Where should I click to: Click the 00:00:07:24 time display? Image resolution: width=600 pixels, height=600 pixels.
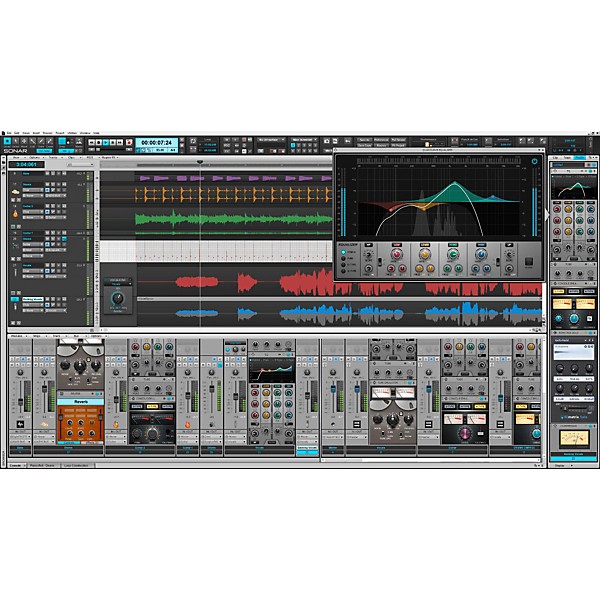[157, 142]
